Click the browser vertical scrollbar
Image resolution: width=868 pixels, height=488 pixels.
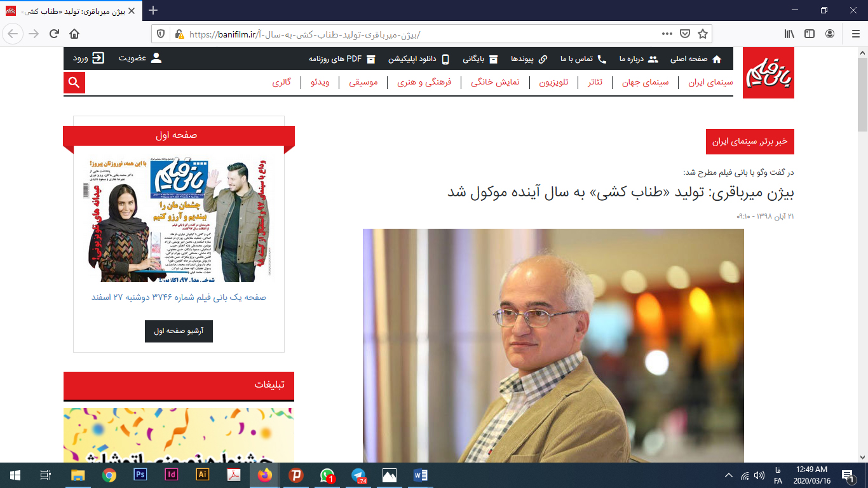pyautogui.click(x=862, y=254)
